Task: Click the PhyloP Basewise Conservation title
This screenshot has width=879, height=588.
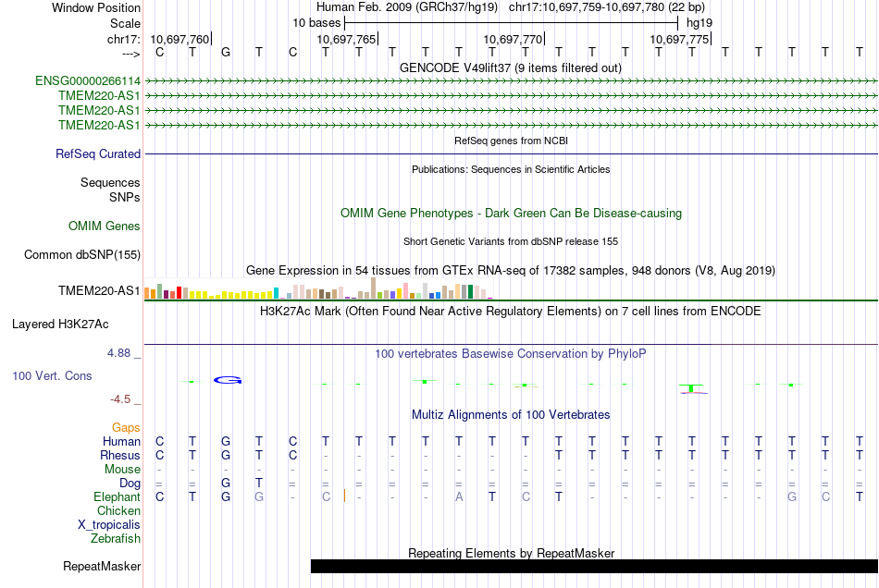Action: pyautogui.click(x=511, y=354)
